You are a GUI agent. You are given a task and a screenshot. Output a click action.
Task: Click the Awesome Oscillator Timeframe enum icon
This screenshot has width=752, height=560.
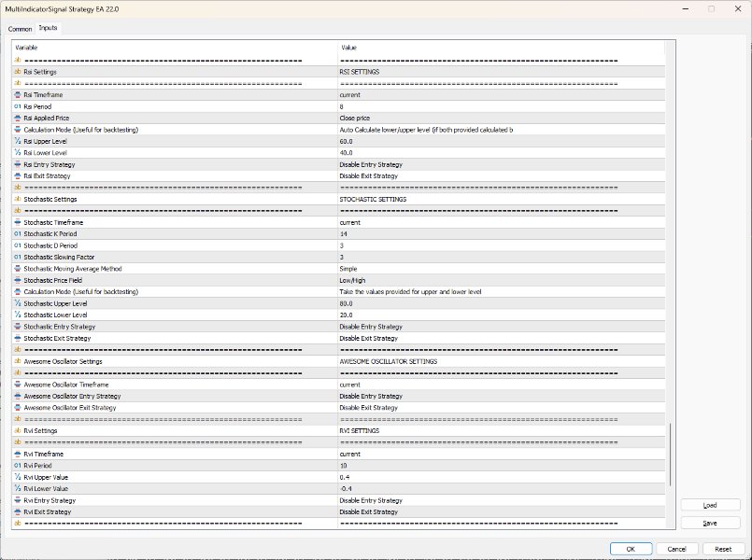point(18,385)
